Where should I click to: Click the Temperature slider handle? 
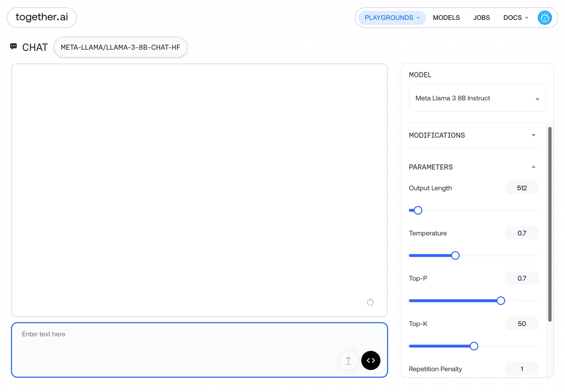coord(455,256)
